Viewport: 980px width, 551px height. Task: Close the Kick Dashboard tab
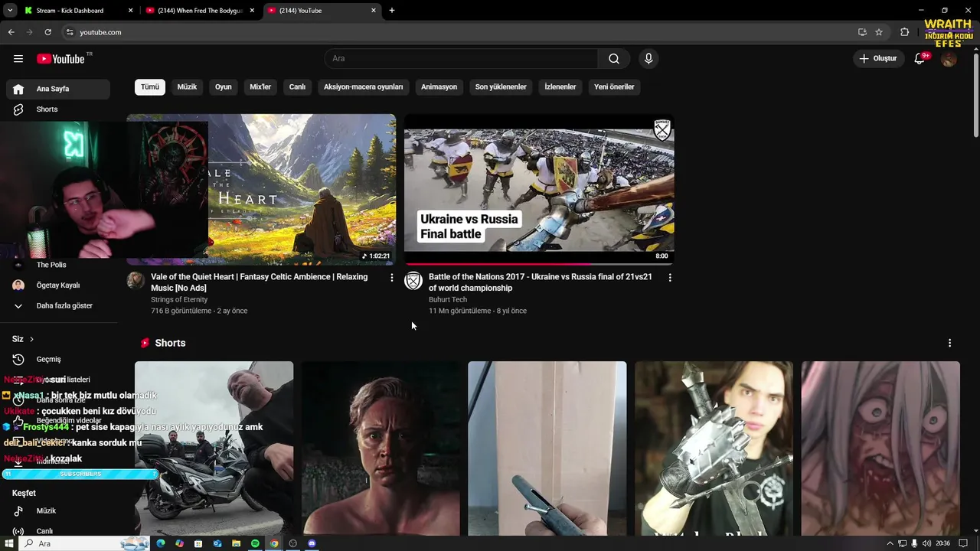point(130,11)
